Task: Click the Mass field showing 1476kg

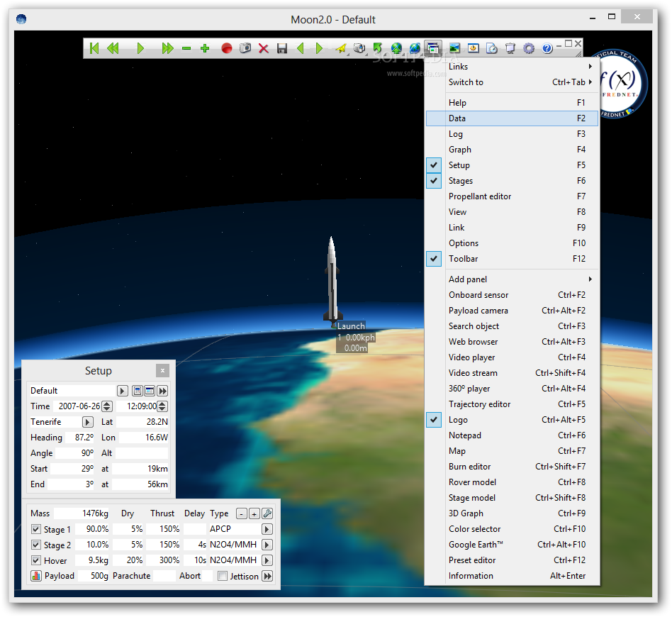Action: point(82,513)
